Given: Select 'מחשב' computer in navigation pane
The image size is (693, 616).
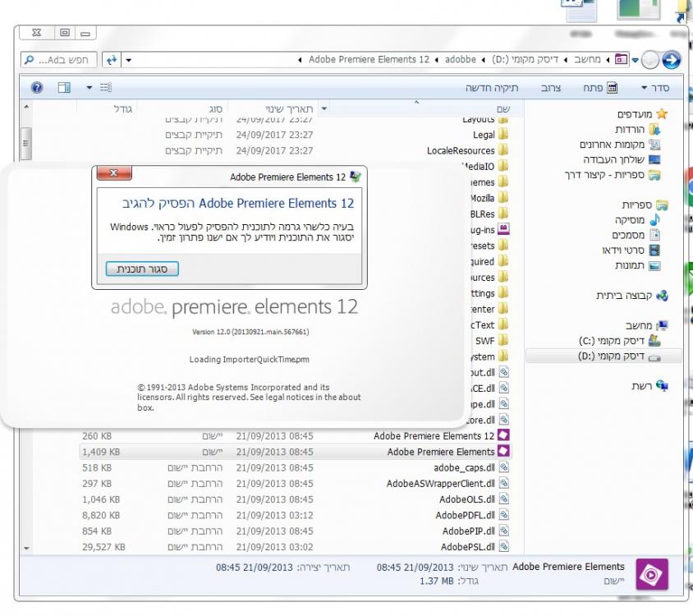Looking at the screenshot, I should (x=639, y=326).
